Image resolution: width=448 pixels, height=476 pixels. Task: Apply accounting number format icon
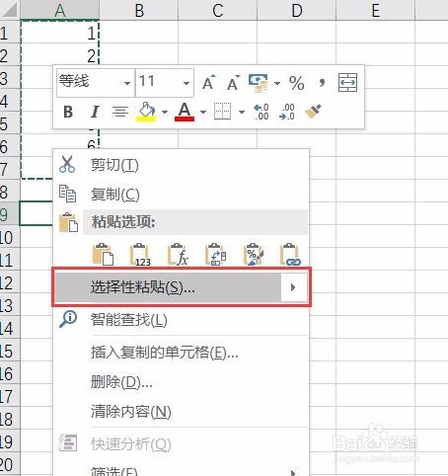click(259, 83)
